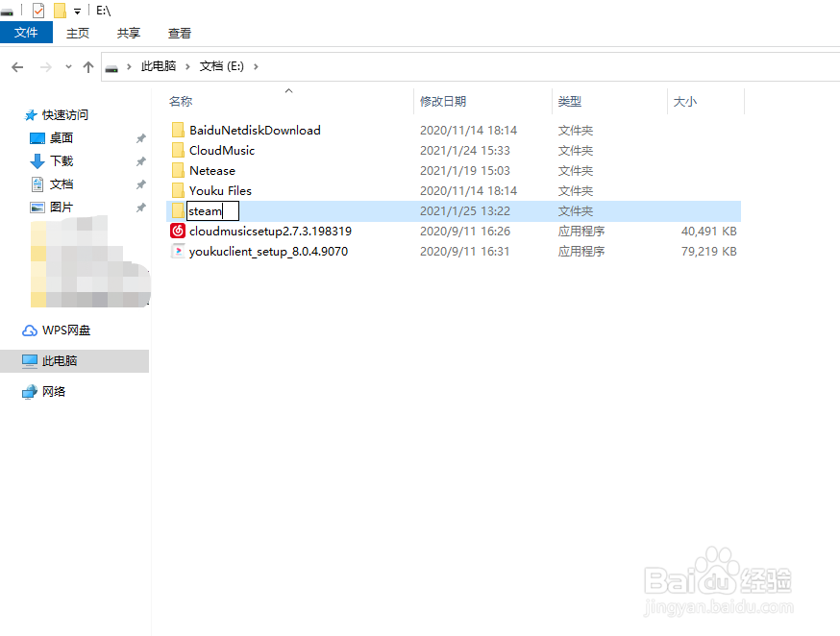Sort by the 名称 column header

(x=181, y=101)
